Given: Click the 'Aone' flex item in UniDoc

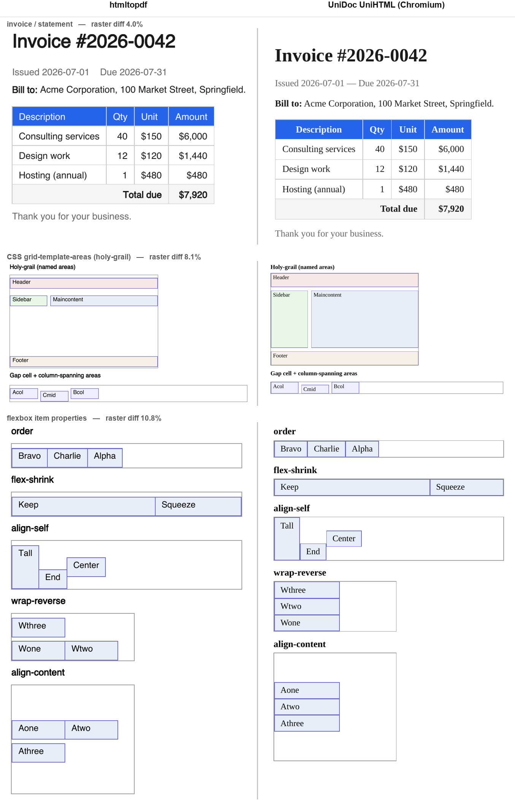Looking at the screenshot, I should tap(307, 690).
